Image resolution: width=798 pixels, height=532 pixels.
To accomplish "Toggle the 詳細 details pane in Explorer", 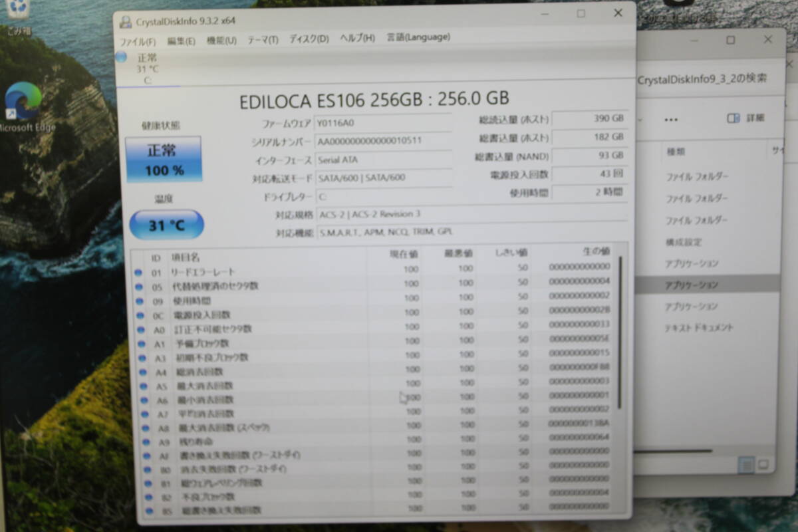I will (x=746, y=118).
